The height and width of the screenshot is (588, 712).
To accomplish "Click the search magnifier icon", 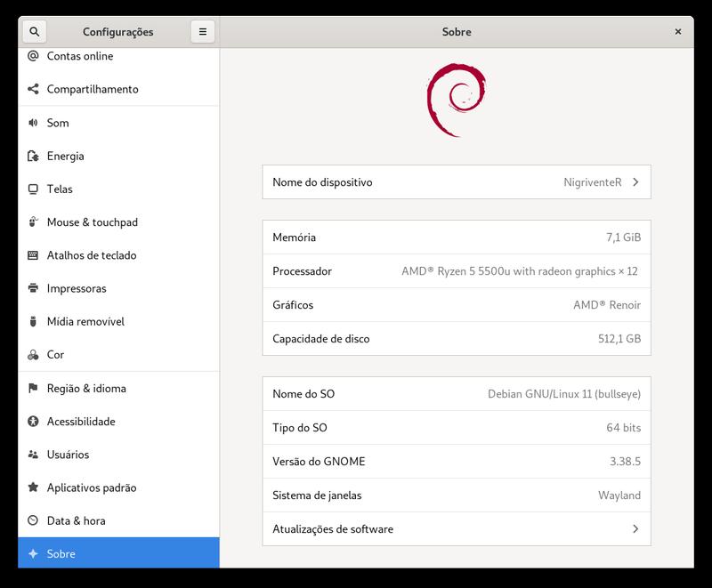I will 34,32.
